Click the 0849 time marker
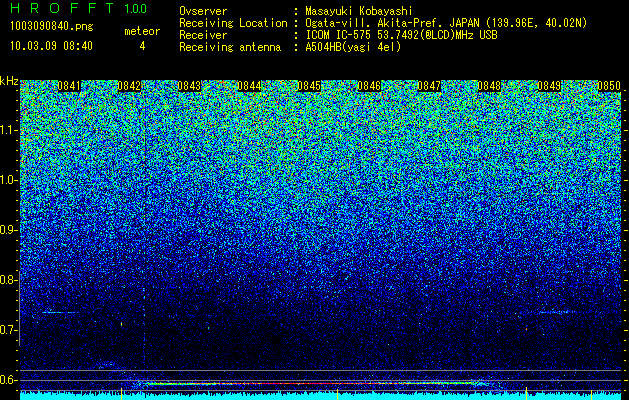The image size is (629, 400). click(549, 86)
